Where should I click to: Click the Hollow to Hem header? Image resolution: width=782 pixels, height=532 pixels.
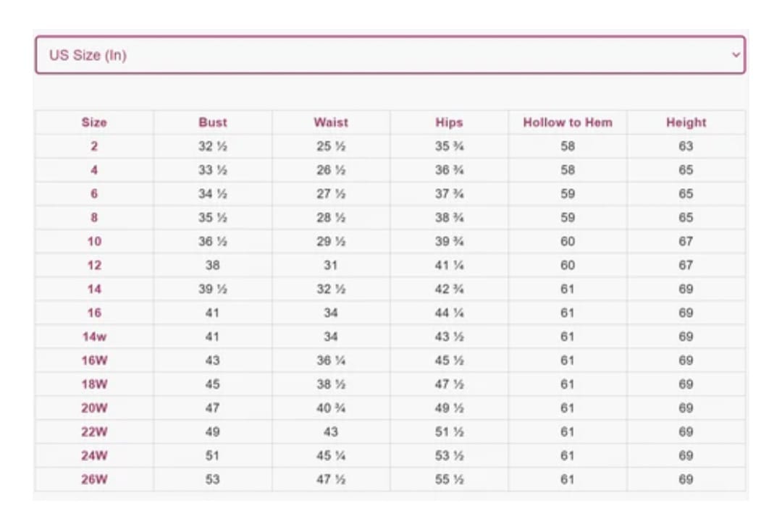[x=568, y=122]
